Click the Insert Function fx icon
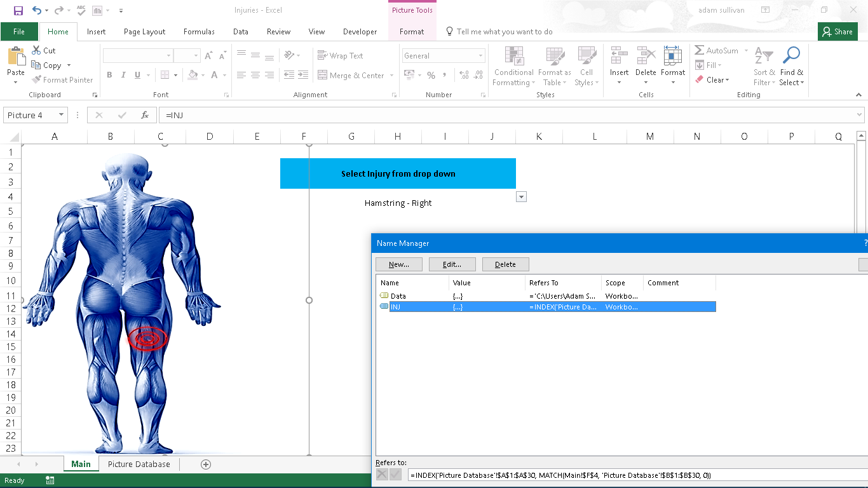The width and height of the screenshot is (868, 488). 145,115
